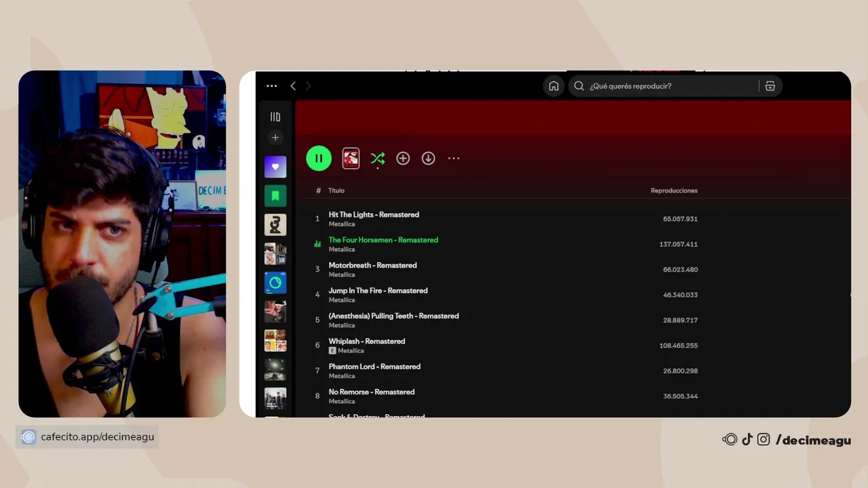Click play count 137.057.411
The width and height of the screenshot is (868, 488).
[x=678, y=244]
